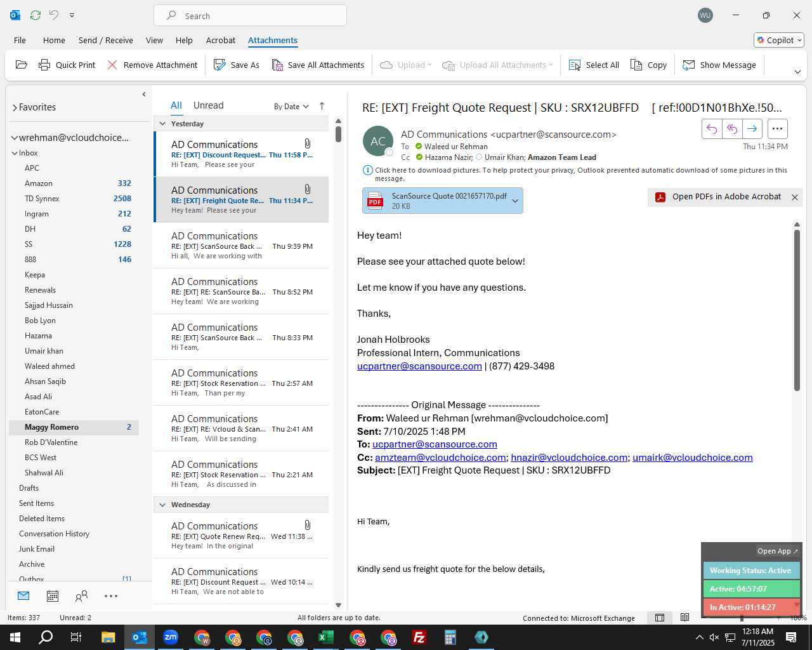812x650 pixels.
Task: Collapse the Yesterday message group
Action: pos(162,124)
